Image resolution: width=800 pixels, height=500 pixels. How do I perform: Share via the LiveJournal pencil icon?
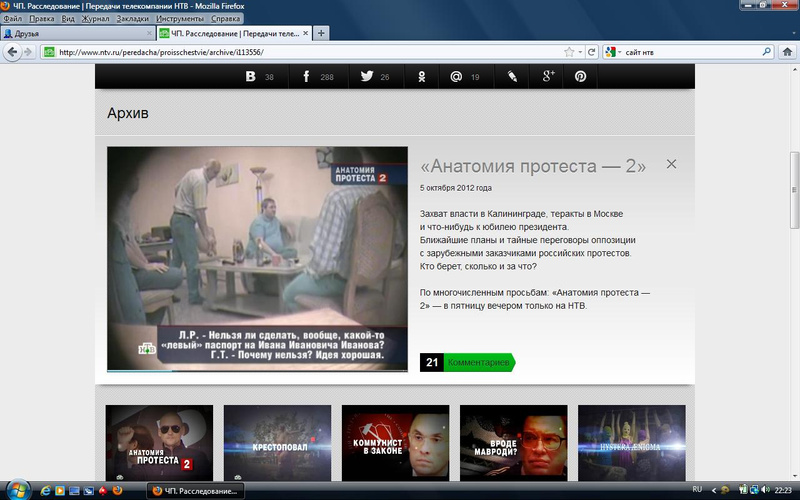(x=512, y=77)
